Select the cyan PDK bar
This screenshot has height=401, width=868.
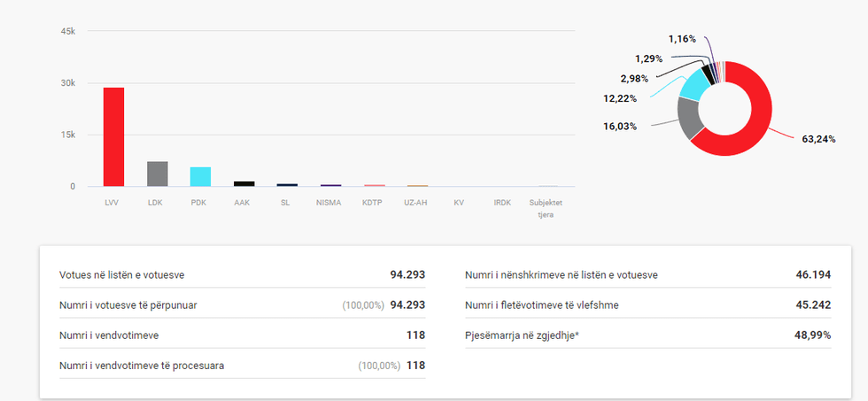(200, 177)
